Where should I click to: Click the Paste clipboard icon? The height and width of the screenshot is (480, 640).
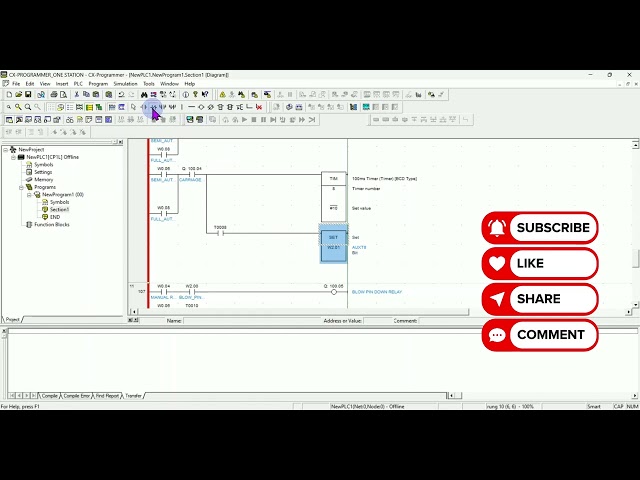tap(96, 95)
